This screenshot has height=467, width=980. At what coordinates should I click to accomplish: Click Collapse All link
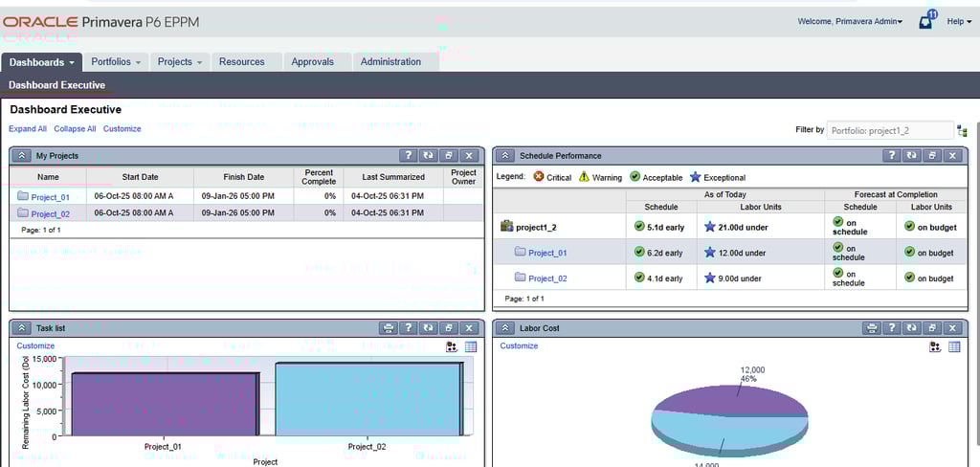click(75, 129)
